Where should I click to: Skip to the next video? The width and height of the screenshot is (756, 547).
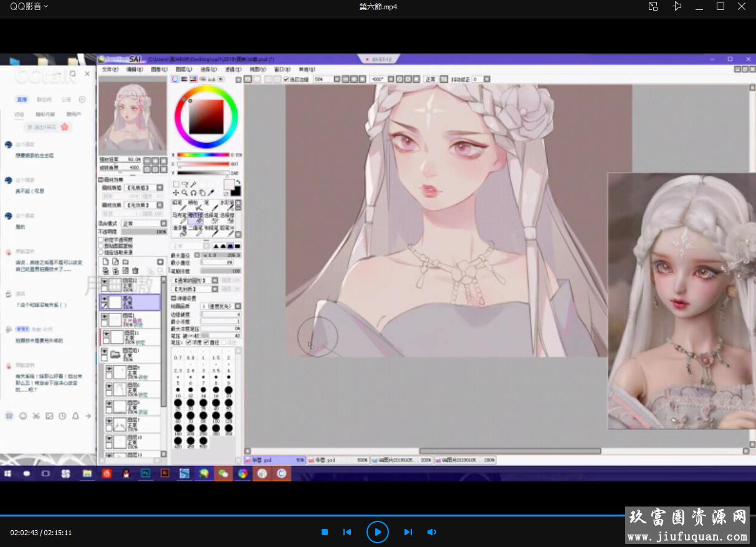[x=408, y=532]
